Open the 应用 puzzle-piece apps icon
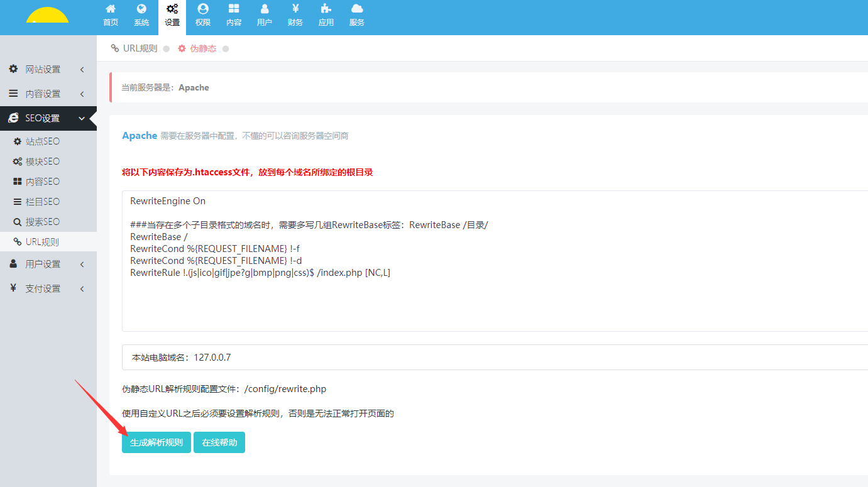This screenshot has height=487, width=868. point(326,15)
